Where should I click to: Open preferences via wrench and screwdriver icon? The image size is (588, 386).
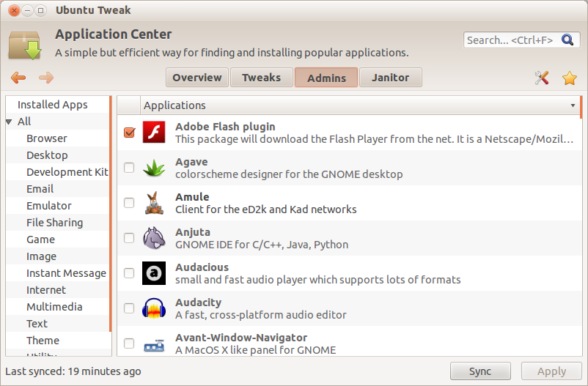tap(542, 78)
